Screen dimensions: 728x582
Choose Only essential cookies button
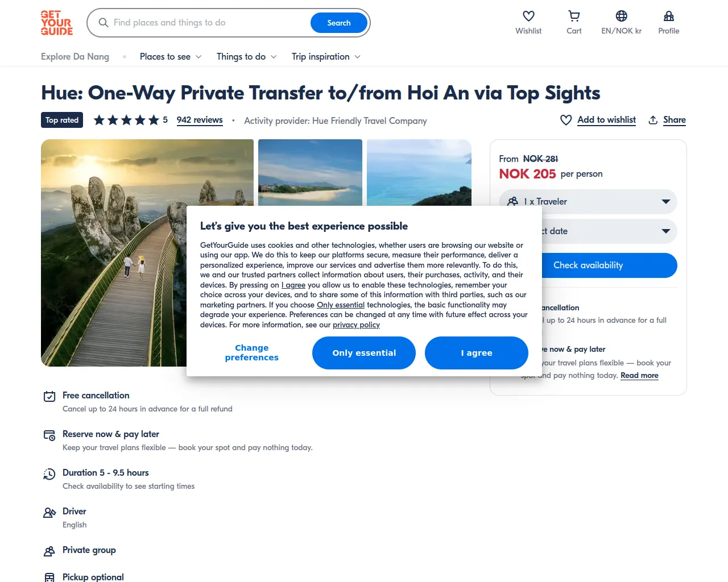[364, 353]
